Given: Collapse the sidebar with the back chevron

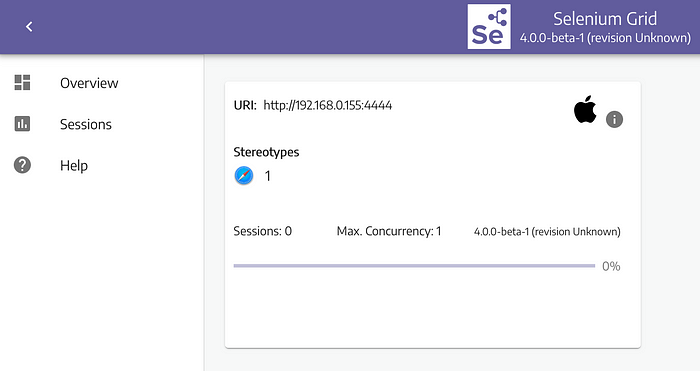Looking at the screenshot, I should pos(29,27).
